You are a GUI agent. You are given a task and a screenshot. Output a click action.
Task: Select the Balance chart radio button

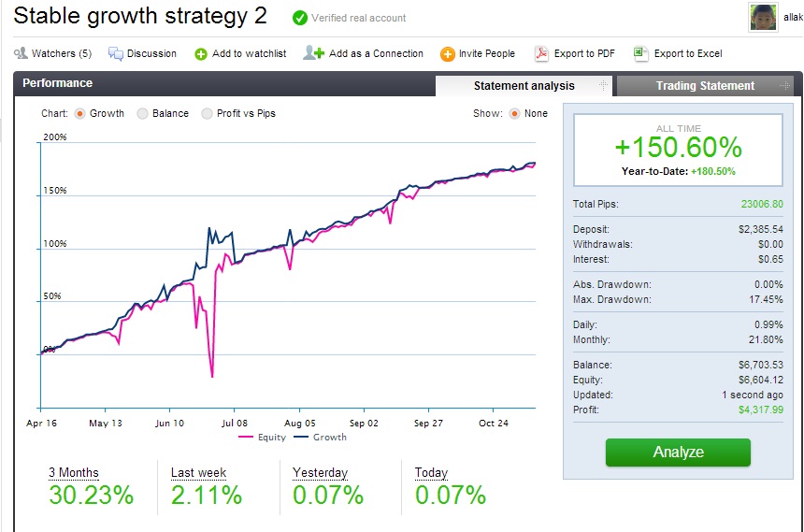tap(142, 113)
